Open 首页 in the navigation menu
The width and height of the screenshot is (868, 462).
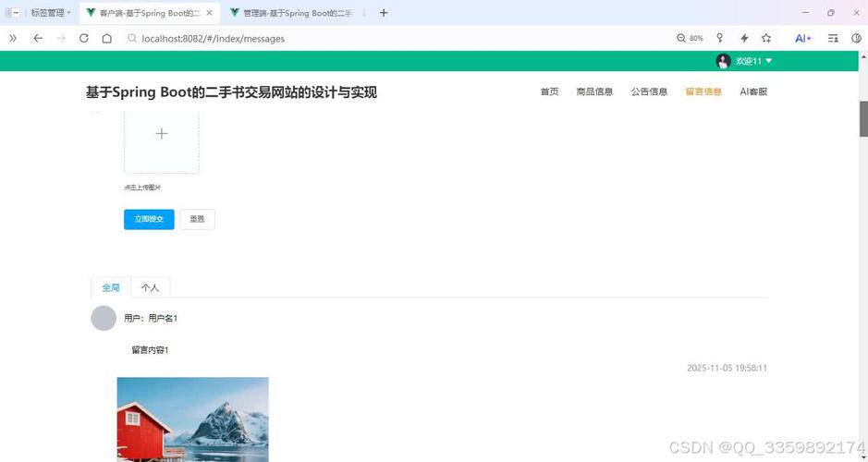click(549, 91)
